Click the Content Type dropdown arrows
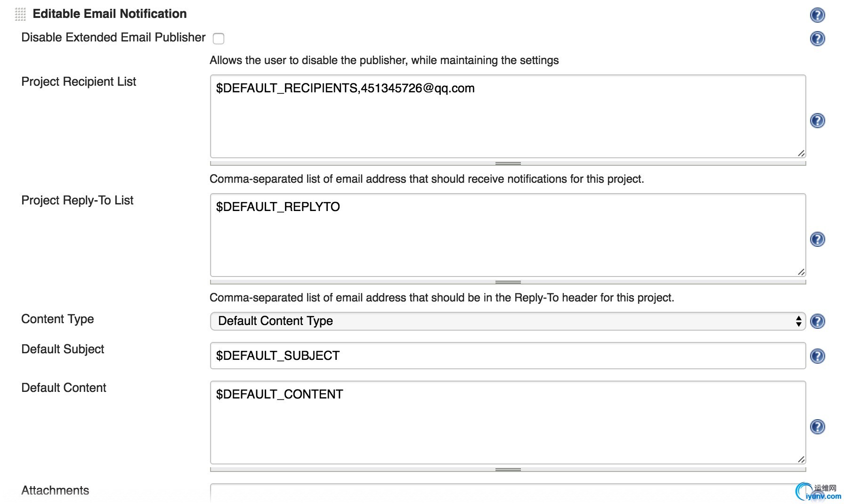844x504 pixels. click(798, 321)
